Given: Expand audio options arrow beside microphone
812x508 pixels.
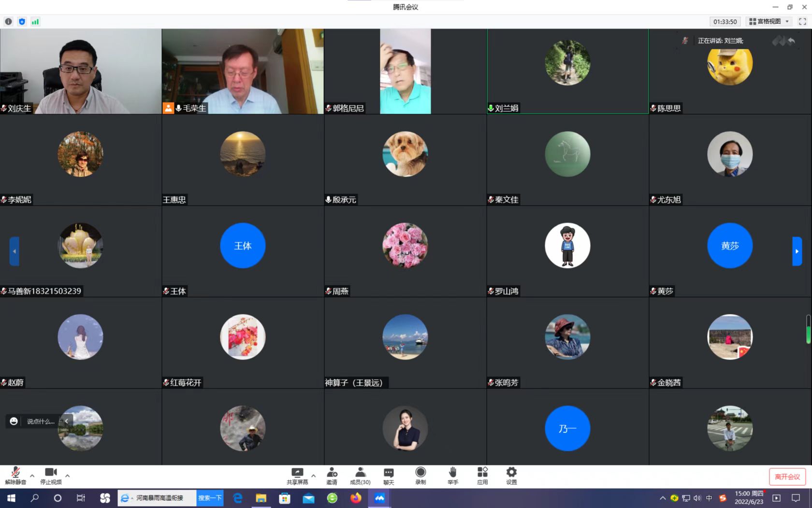Looking at the screenshot, I should [x=32, y=476].
